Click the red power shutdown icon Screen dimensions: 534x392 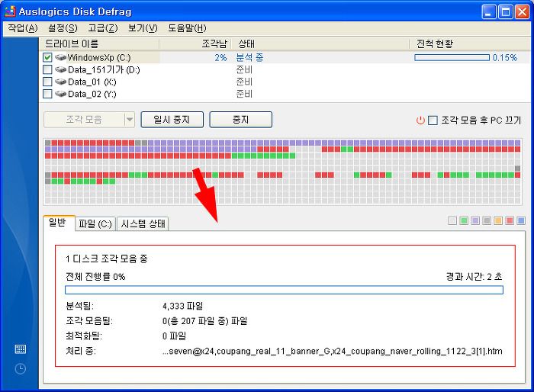(x=420, y=120)
